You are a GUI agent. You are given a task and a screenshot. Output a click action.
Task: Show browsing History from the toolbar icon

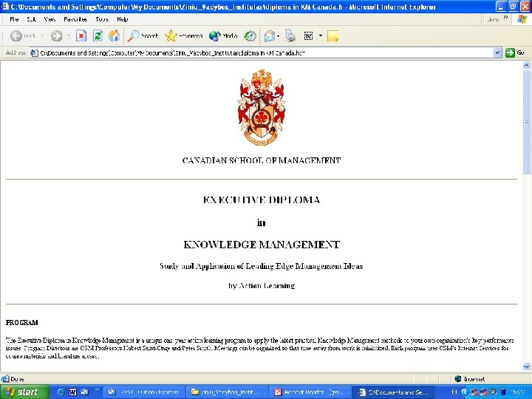[x=250, y=35]
